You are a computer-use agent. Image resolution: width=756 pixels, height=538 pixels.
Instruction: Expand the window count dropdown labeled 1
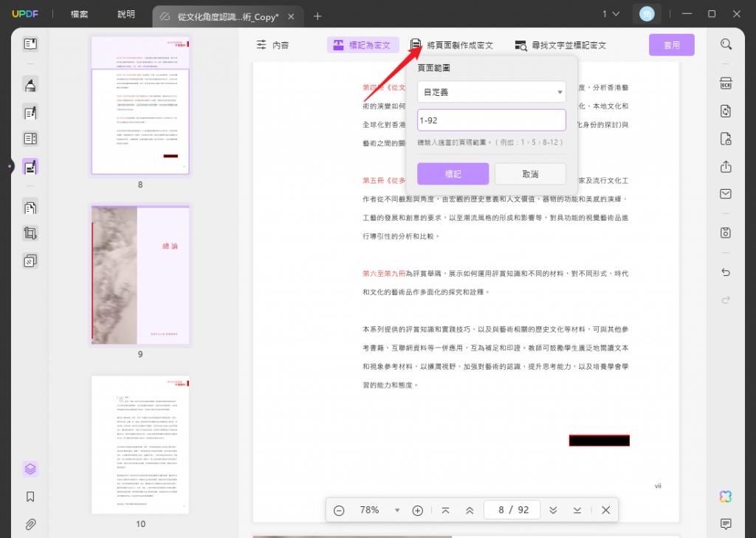[x=611, y=14]
